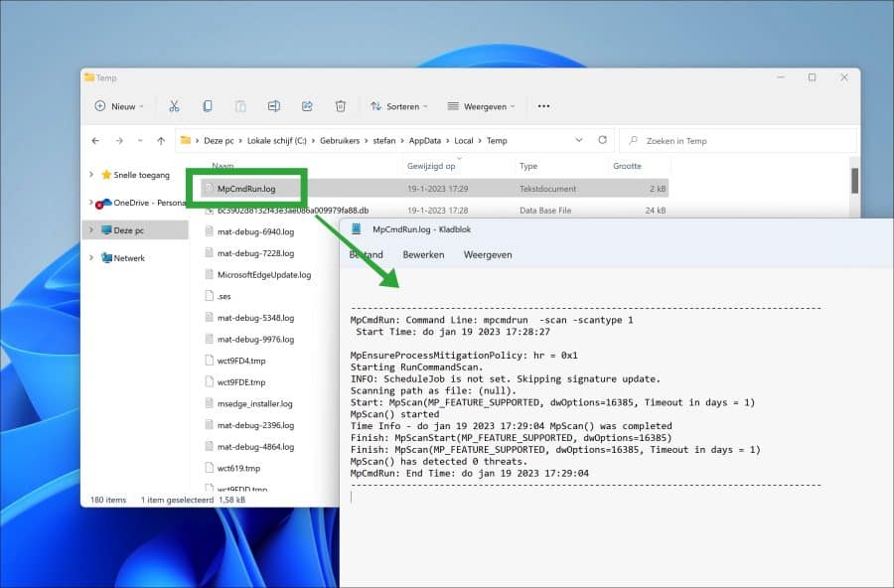
Task: Click the Zoeken in Temp search box
Action: coord(738,140)
